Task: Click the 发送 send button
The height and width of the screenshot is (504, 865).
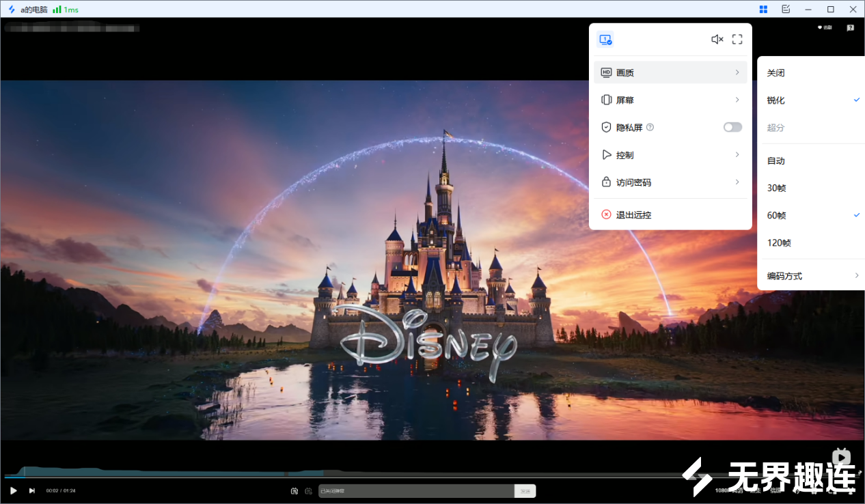Action: pos(525,490)
